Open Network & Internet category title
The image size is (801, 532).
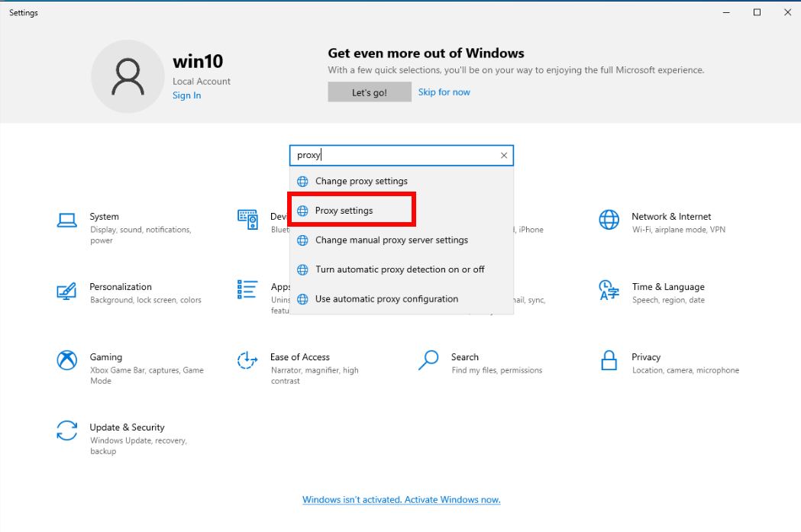671,217
